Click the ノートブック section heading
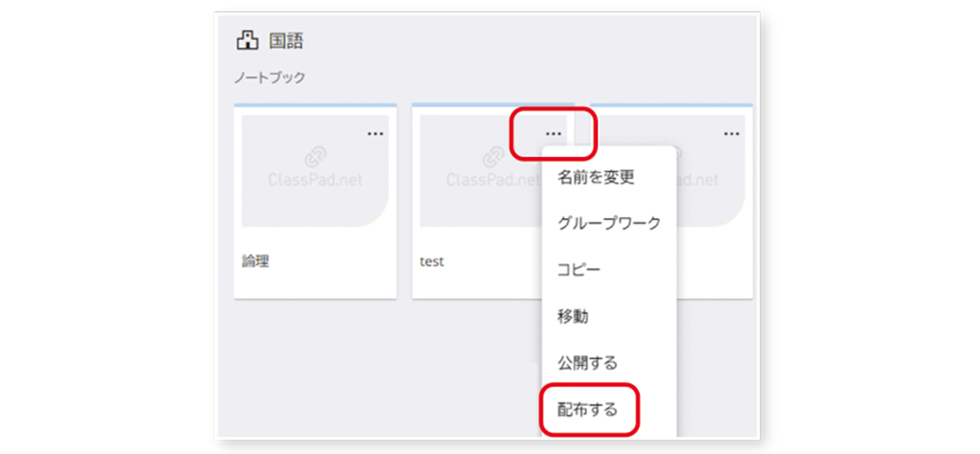Screen dimensions: 980x454 click(x=269, y=77)
